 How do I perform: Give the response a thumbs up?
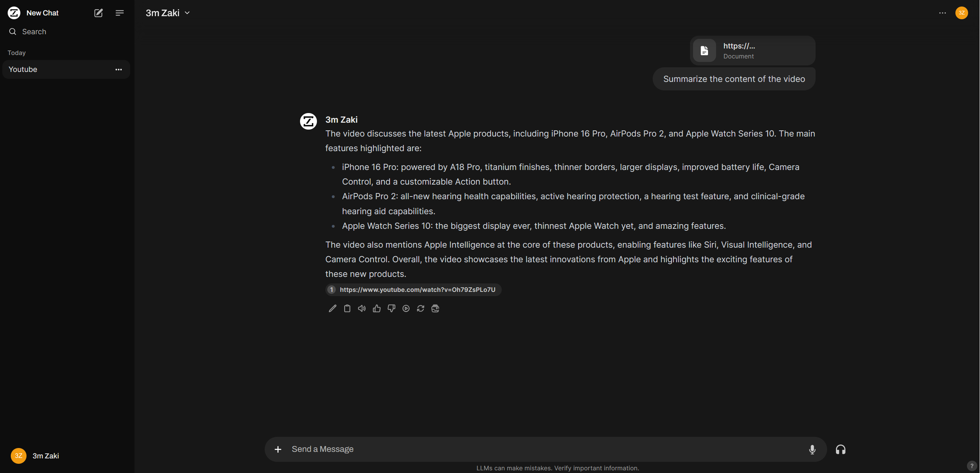pos(376,308)
